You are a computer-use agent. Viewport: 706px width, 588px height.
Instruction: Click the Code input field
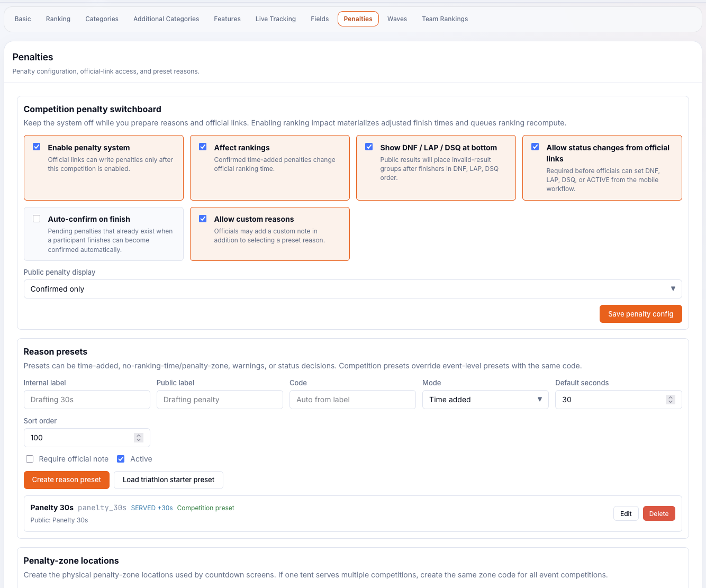[352, 400]
